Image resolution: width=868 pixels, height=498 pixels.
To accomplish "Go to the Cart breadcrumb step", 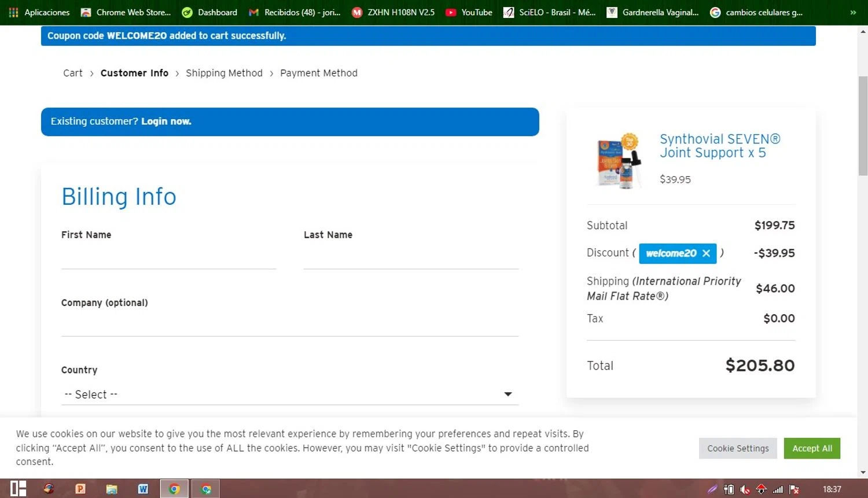I will point(73,73).
